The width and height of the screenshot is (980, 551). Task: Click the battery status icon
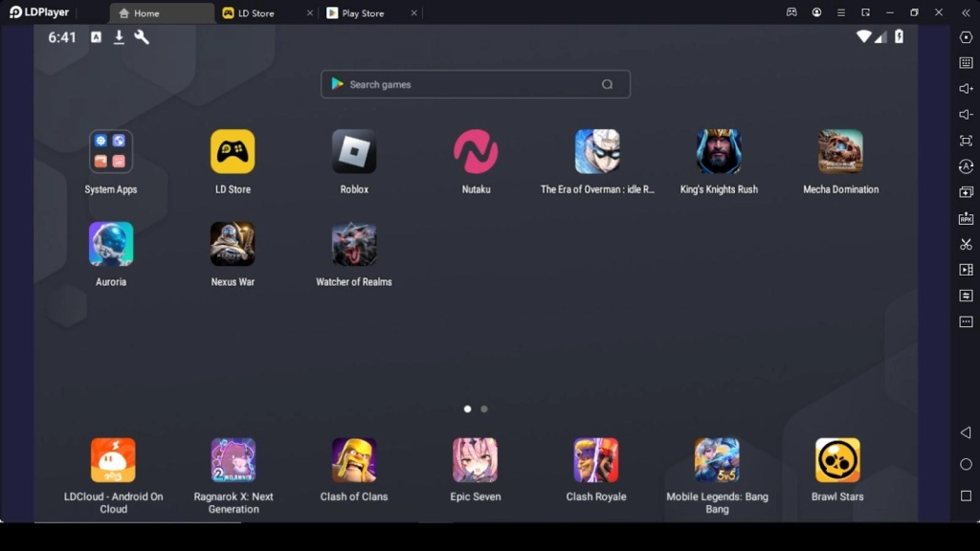pyautogui.click(x=899, y=37)
